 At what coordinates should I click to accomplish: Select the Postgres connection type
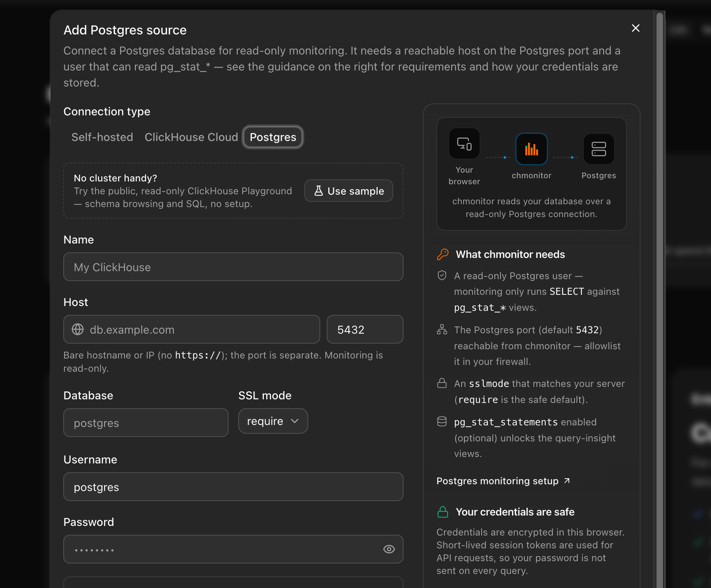click(273, 137)
